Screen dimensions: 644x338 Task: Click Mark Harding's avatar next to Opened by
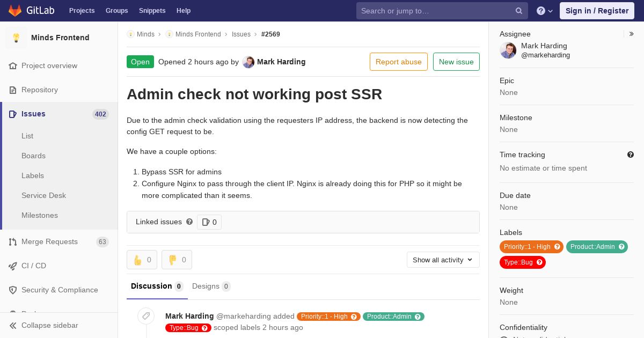pos(248,62)
